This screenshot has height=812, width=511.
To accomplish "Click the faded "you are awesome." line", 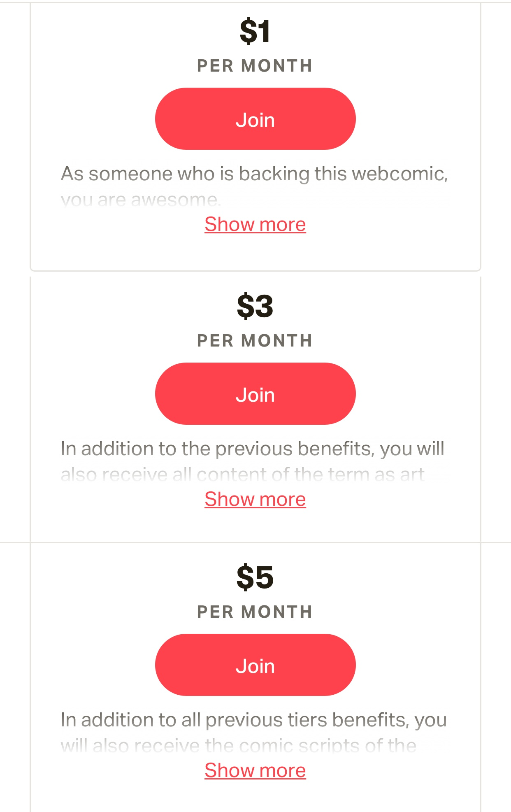I will pos(141,200).
